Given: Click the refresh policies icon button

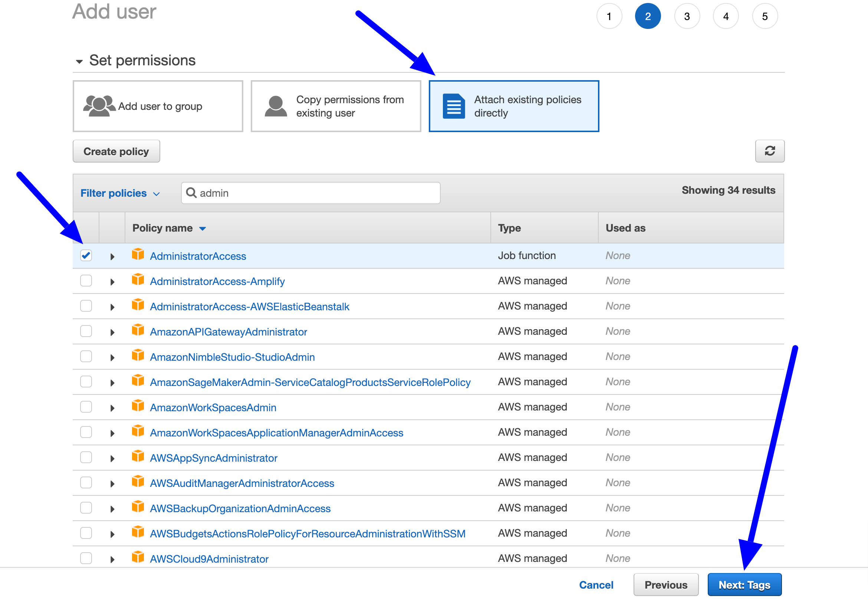Looking at the screenshot, I should 769,151.
